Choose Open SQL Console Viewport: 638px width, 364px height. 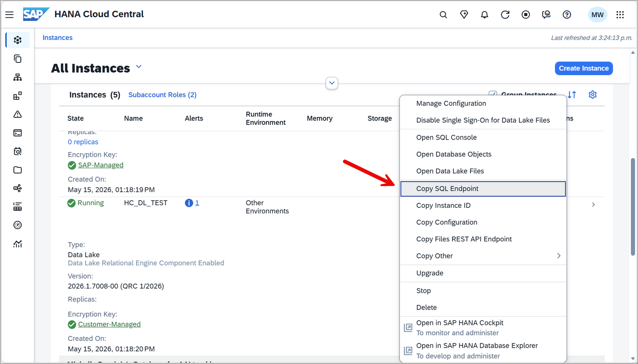483,137
